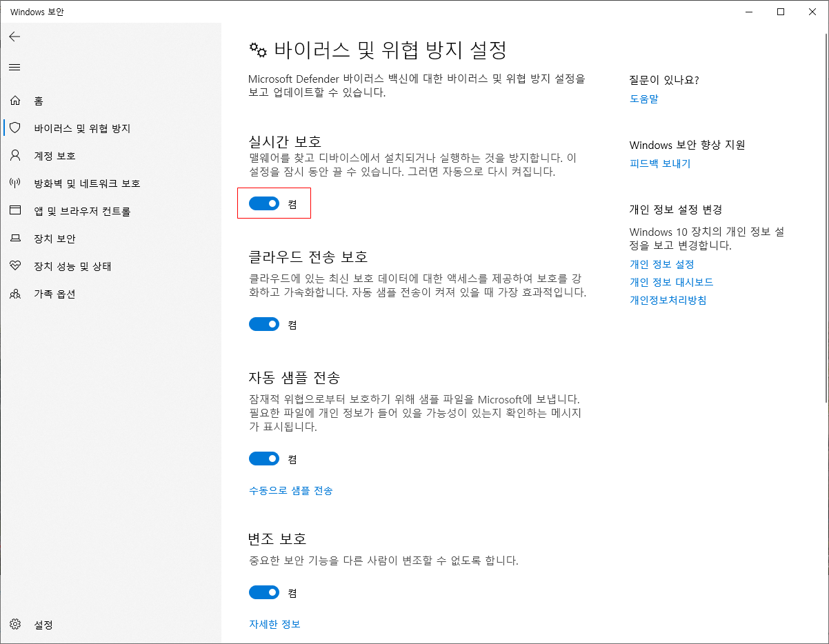Open 계정 보호 section
The height and width of the screenshot is (644, 829).
[110, 156]
